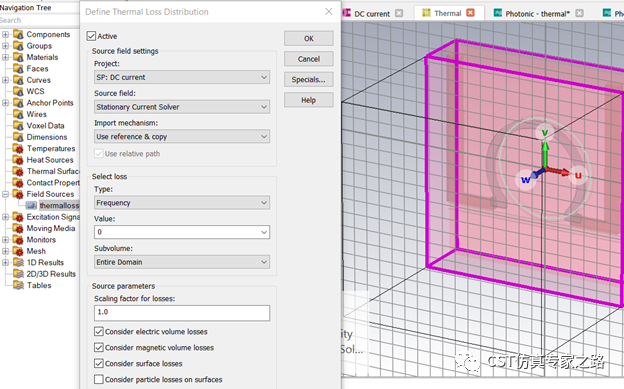Click the Monitors icon in Navigation Tree
Screen dimensions: 624x389
pos(18,240)
